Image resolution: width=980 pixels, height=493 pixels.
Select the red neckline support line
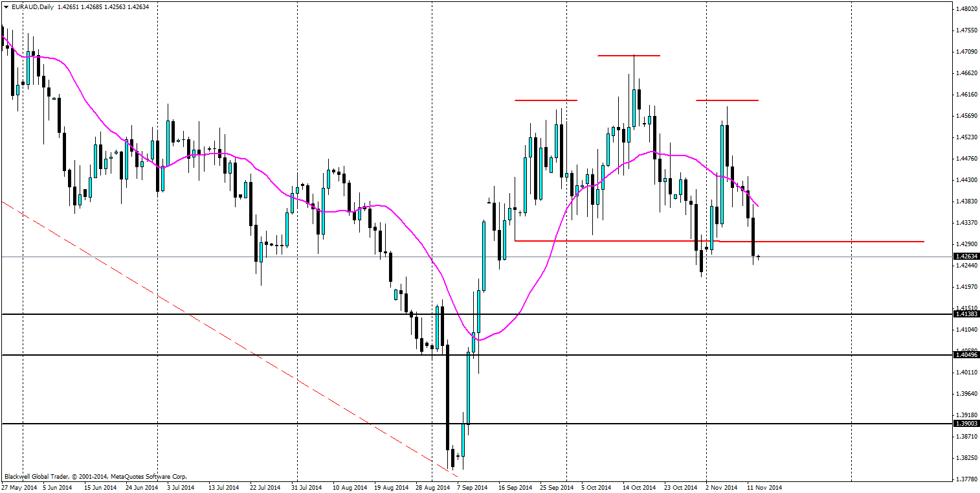pos(718,241)
